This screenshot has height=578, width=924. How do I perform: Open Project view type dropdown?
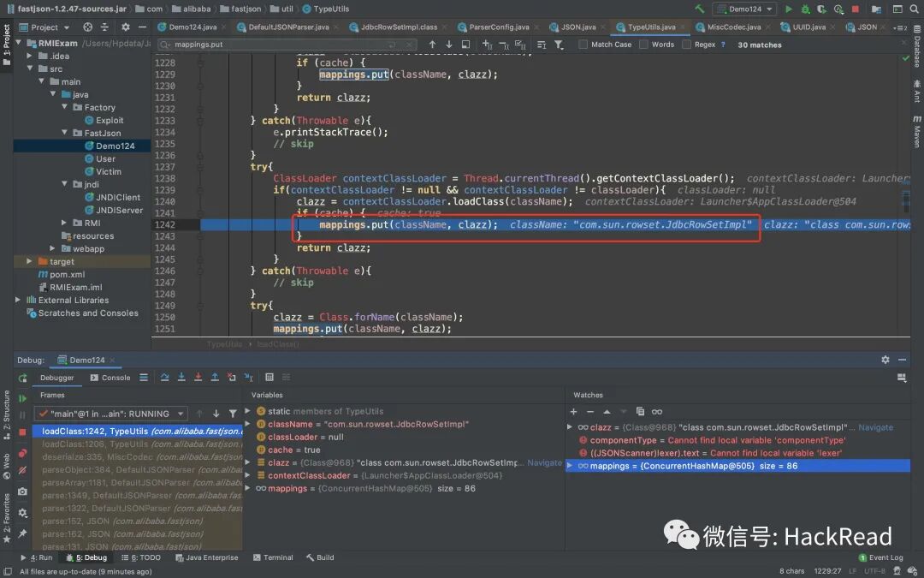click(67, 27)
